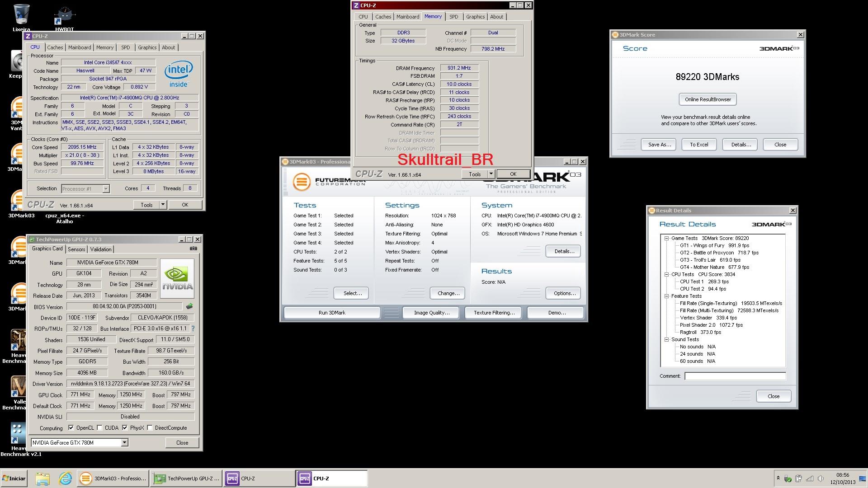This screenshot has height=488, width=868.
Task: Switch to the first CPU-Z taskbar button
Action: (259, 479)
